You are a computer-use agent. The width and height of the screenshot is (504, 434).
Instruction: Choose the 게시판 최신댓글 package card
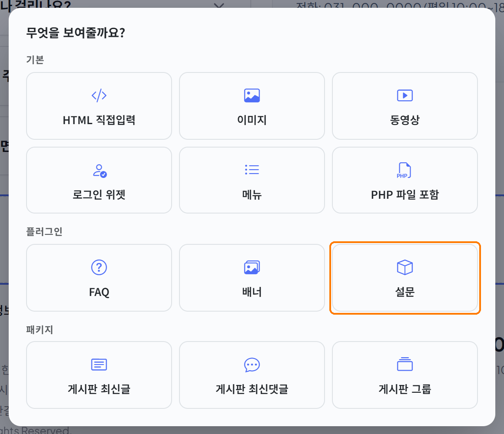pyautogui.click(x=252, y=375)
